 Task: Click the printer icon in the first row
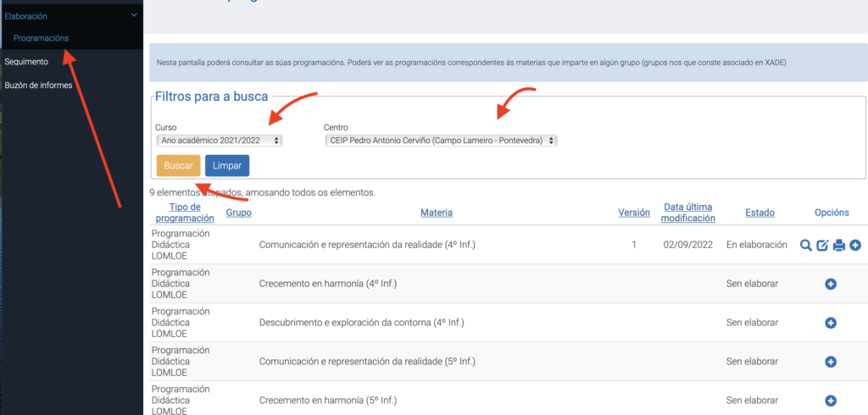click(839, 246)
